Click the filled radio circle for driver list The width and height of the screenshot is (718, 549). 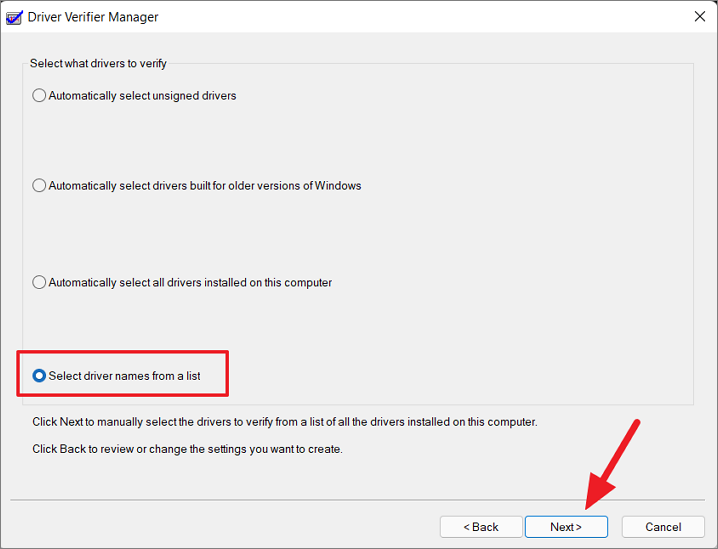pos(39,376)
